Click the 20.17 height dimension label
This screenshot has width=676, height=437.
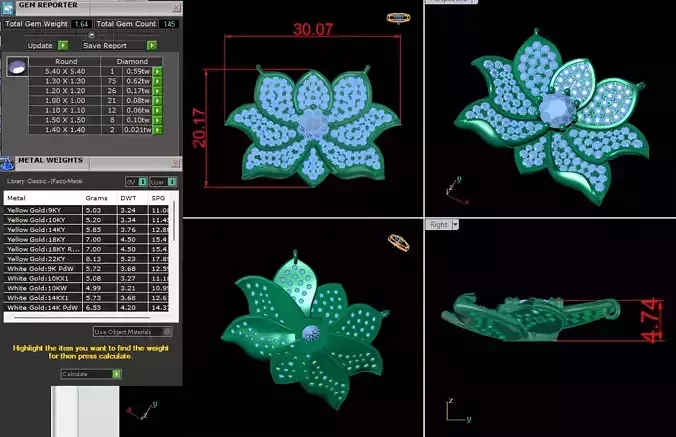(200, 128)
